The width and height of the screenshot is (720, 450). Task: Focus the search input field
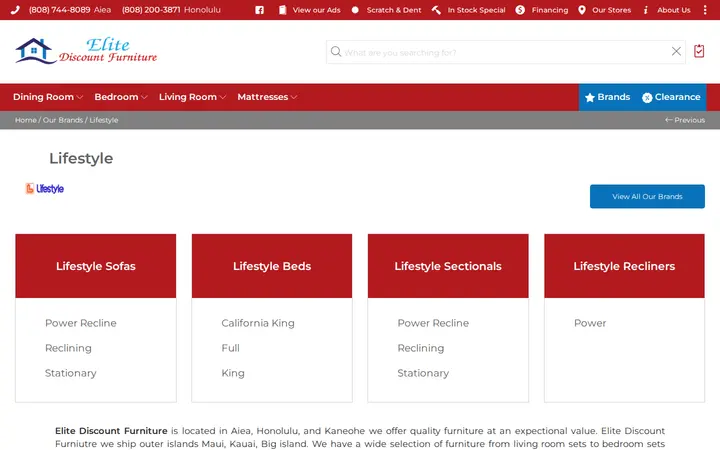[505, 52]
